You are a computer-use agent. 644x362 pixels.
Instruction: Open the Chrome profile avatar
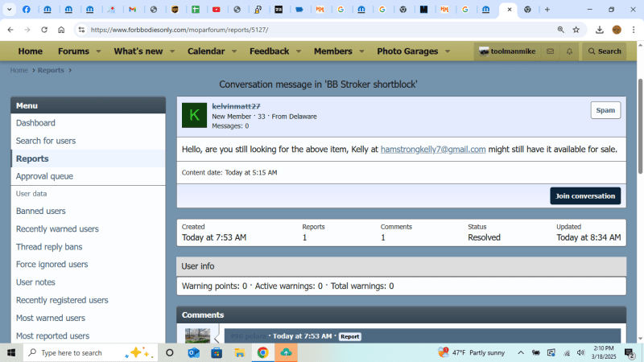[617, 30]
